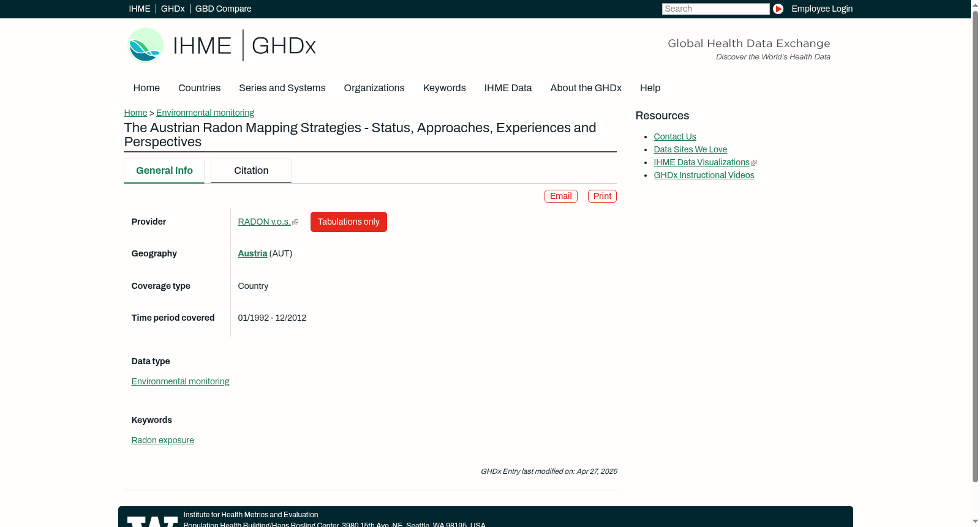Focus the Search input field
Viewport: 980px width, 527px height.
coord(715,9)
